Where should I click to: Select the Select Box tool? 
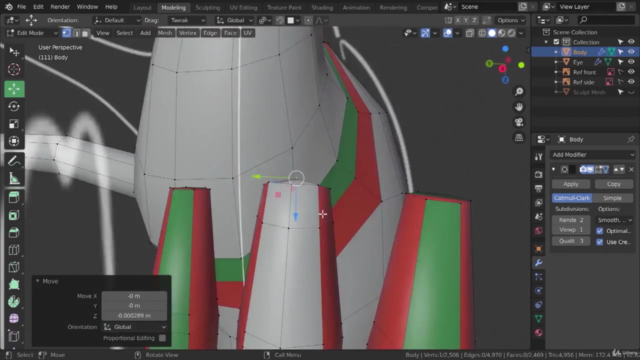point(14,51)
